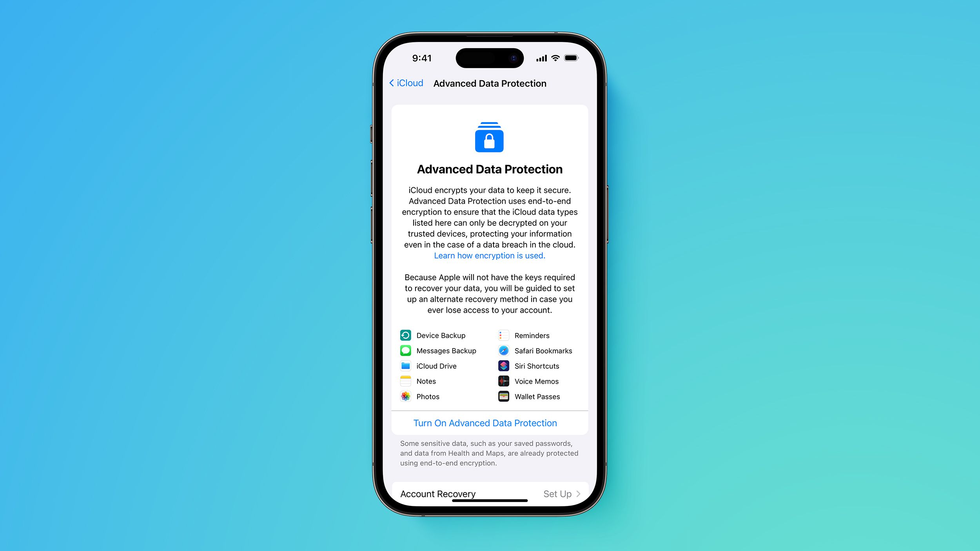Click the Messages Backup icon
980x551 pixels.
[405, 350]
